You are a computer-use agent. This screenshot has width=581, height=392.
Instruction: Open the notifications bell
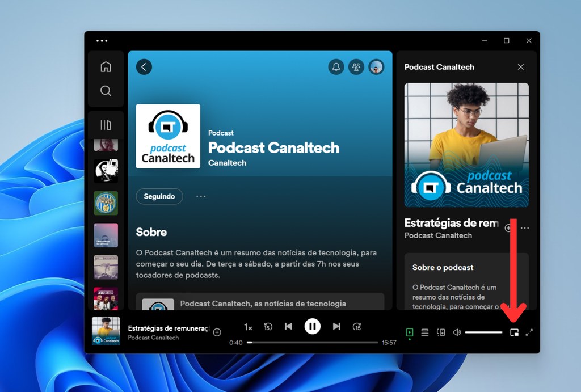click(336, 66)
